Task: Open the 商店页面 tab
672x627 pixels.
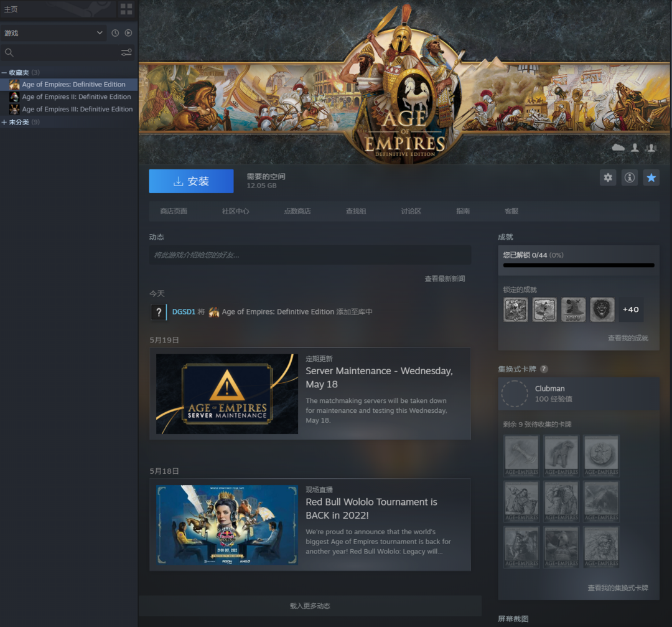Action: 174,212
